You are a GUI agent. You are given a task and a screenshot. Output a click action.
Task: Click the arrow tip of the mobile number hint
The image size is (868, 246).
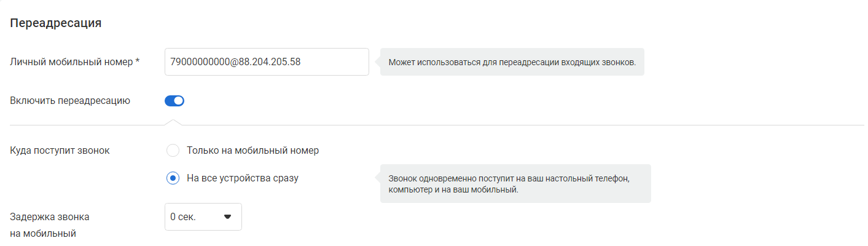(377, 62)
